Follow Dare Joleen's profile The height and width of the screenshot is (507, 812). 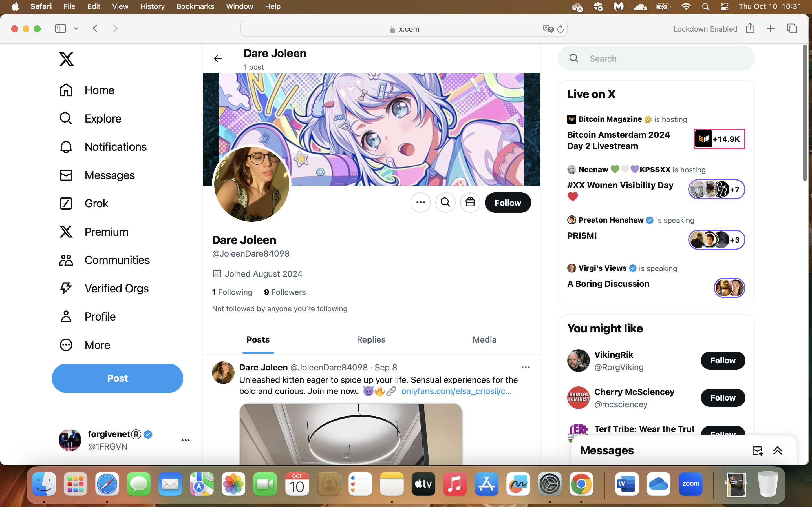[x=508, y=203]
